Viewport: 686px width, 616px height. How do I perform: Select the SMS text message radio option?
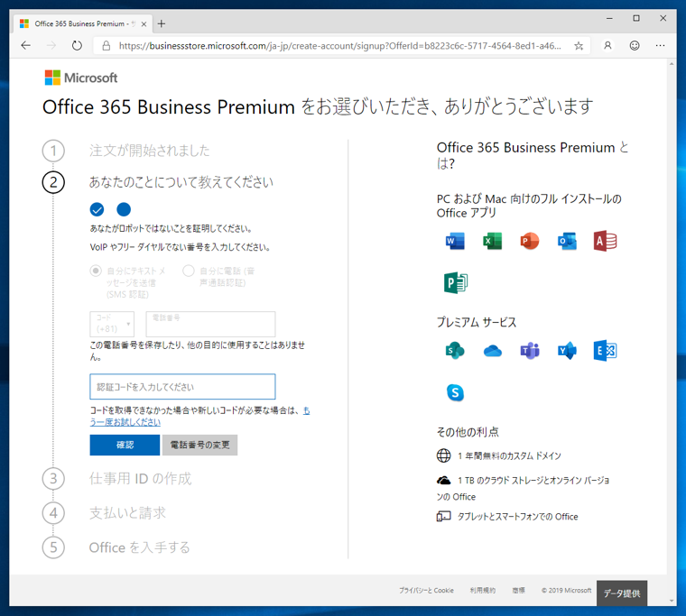tap(96, 271)
